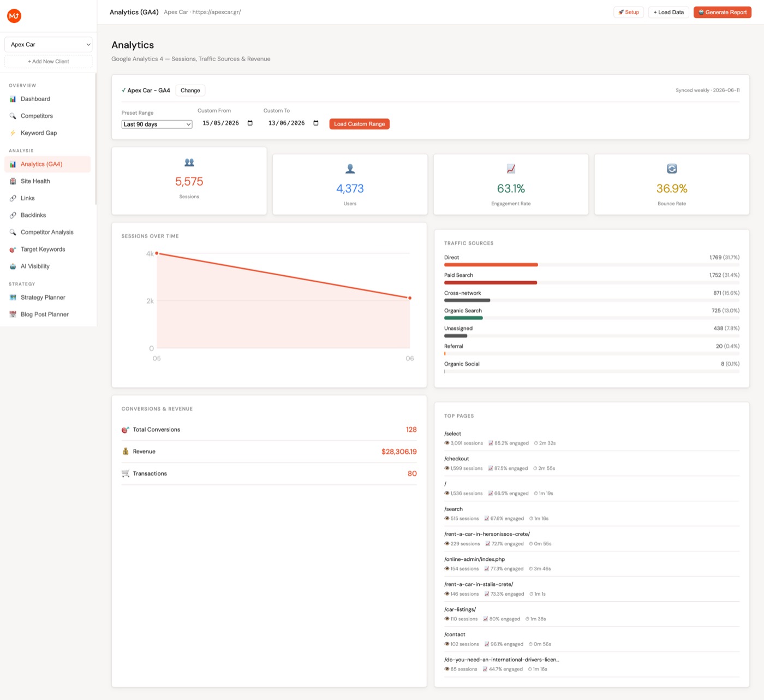Click the Change property button
The width and height of the screenshot is (764, 700).
tap(190, 90)
